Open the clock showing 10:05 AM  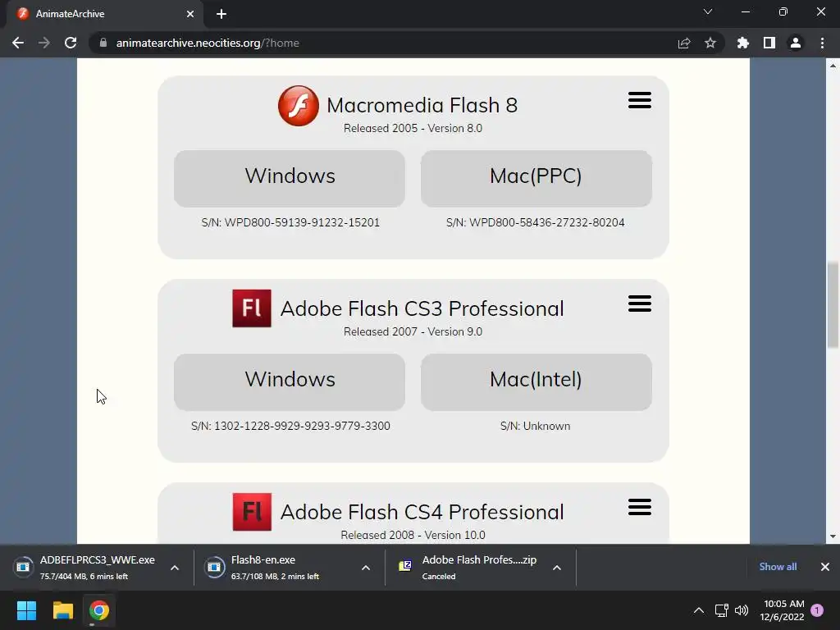782,610
